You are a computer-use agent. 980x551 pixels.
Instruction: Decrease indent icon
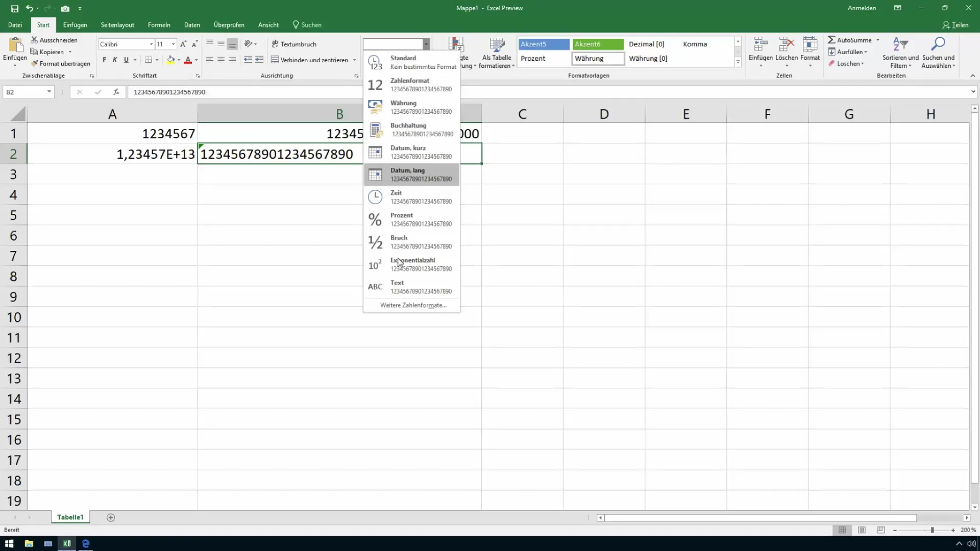pyautogui.click(x=248, y=60)
